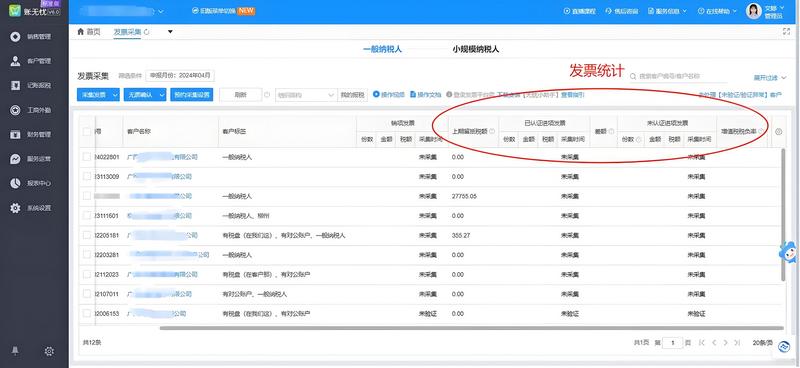Tick the checkbox for row 22112023
Image resolution: width=800 pixels, height=368 pixels.
87,274
